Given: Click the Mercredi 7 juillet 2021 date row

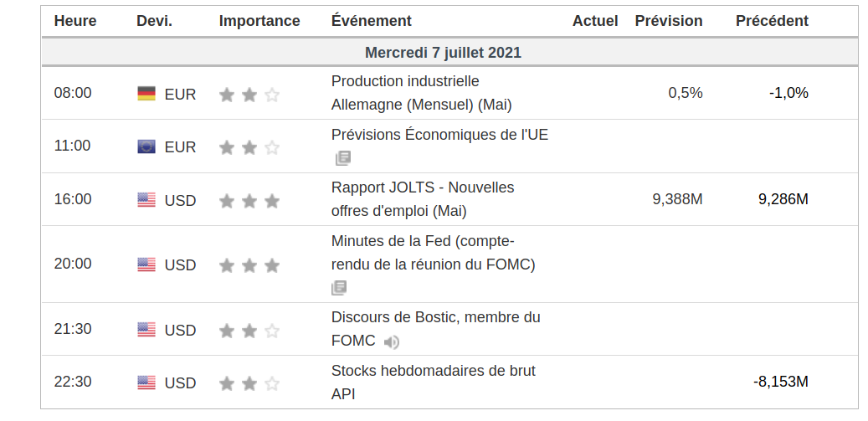Looking at the screenshot, I should [x=443, y=53].
